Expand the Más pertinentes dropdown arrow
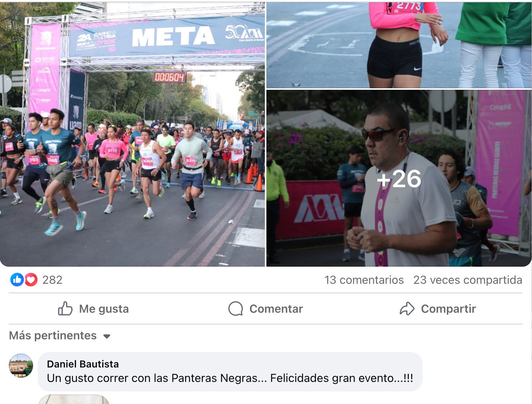Image resolution: width=532 pixels, height=404 pixels. pyautogui.click(x=107, y=336)
